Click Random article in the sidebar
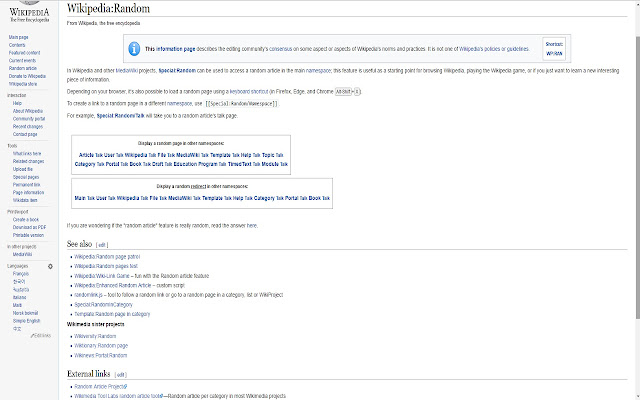 (x=23, y=68)
